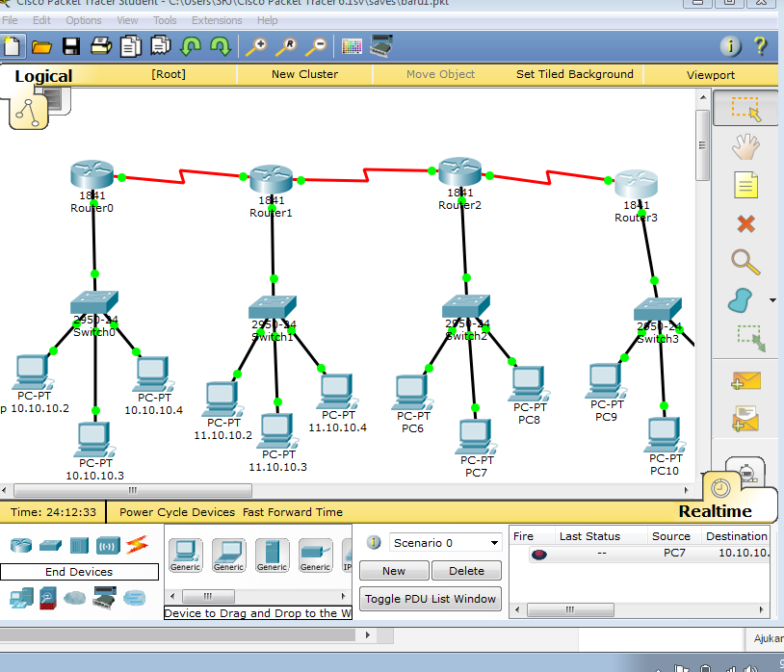Choose the Resize Shape tool

pos(751,338)
